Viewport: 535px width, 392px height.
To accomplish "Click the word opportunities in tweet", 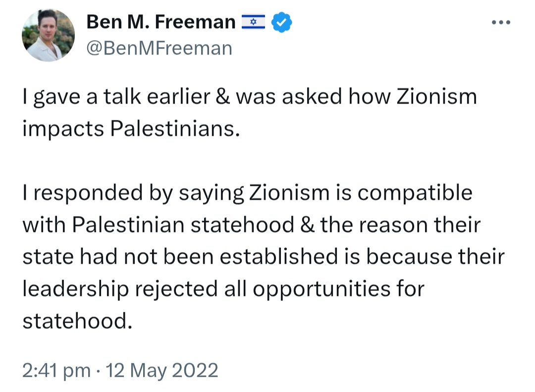I will pyautogui.click(x=321, y=290).
